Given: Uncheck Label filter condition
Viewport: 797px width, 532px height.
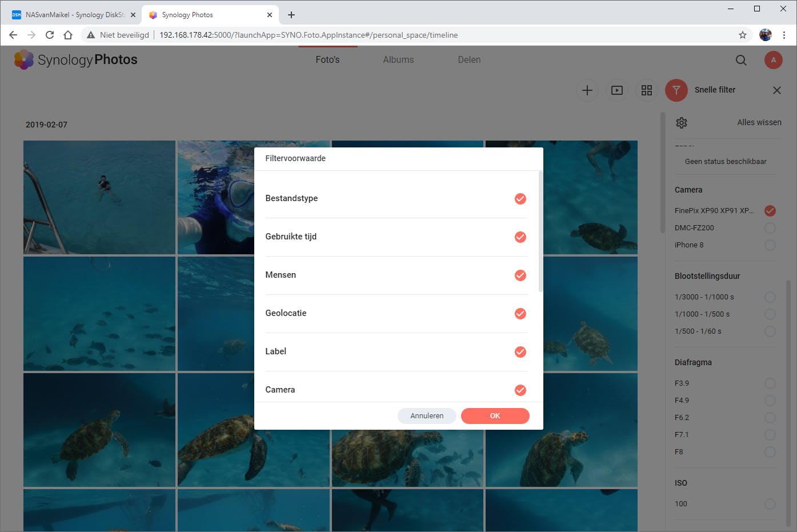Looking at the screenshot, I should (x=520, y=352).
